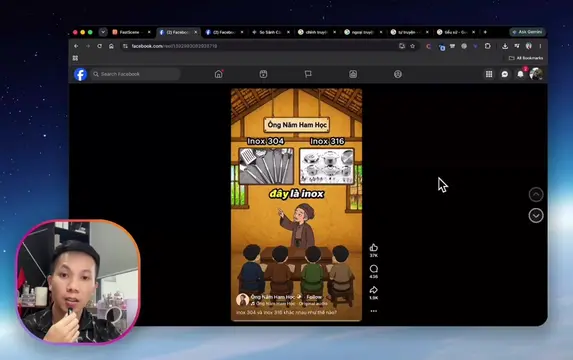This screenshot has height=360, width=573.
Task: Bookmark this page with the star icon
Action: (x=413, y=46)
